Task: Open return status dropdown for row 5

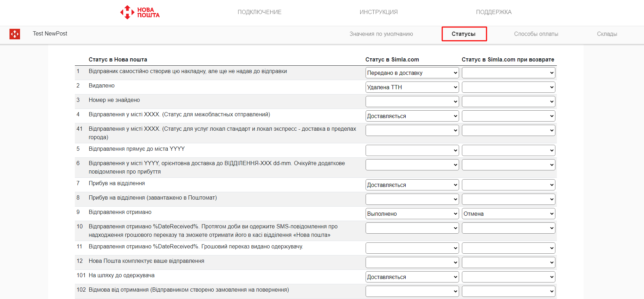Action: (509, 151)
